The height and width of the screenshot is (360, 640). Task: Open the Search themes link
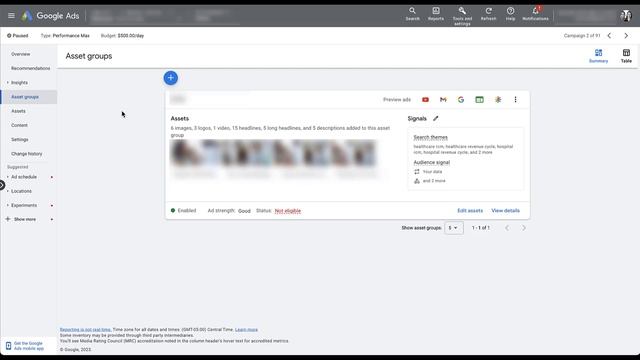pyautogui.click(x=430, y=138)
